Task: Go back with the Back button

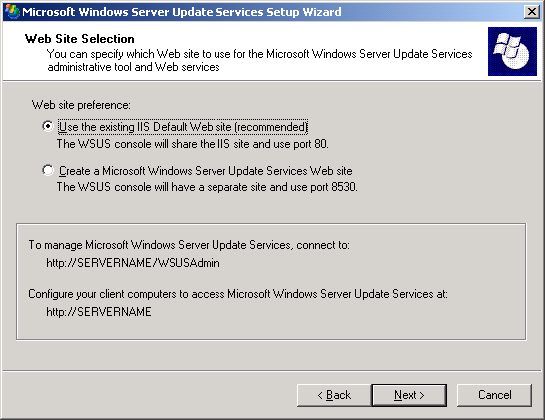Action: pos(334,395)
